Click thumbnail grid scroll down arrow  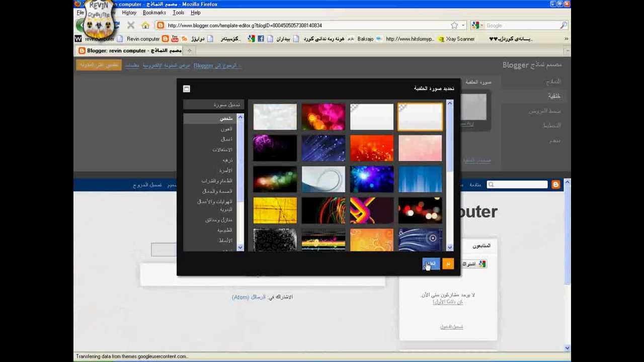coord(450,247)
